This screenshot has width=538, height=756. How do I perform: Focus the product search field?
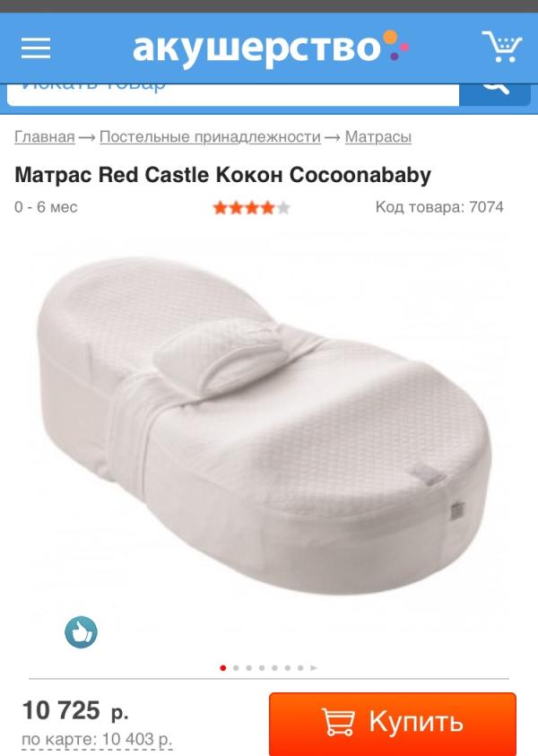233,93
